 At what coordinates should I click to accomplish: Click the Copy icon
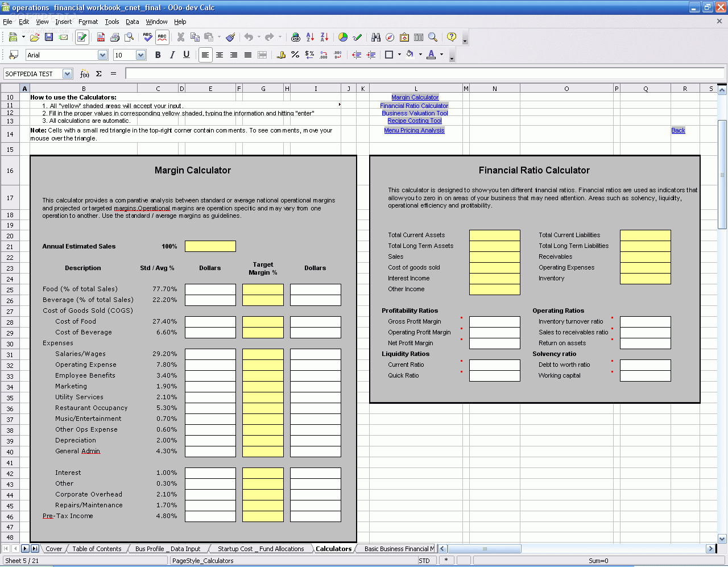[x=195, y=37]
